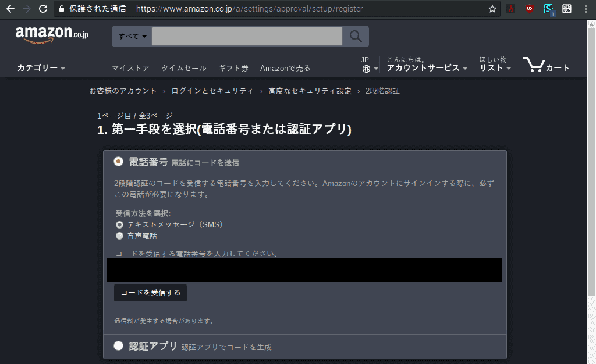Open the QR code extension icon

pos(567,9)
